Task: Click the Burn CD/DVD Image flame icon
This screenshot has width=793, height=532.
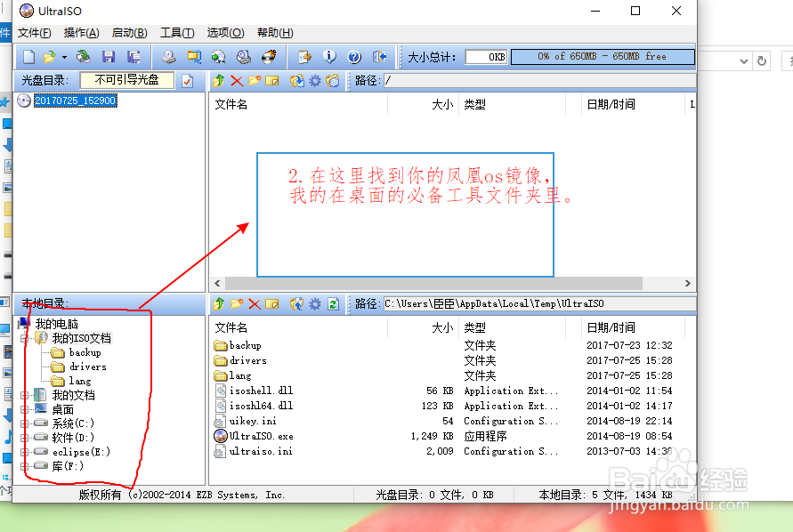Action: coord(269,57)
